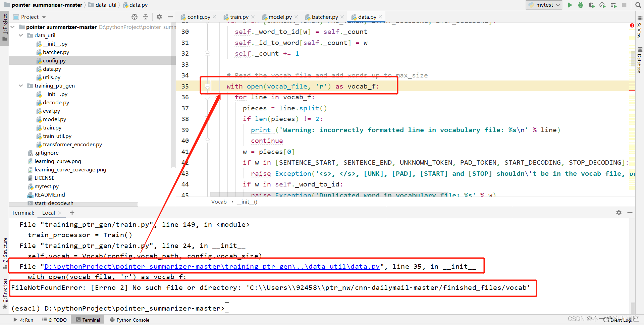Close the batcher.py editor tab

[342, 17]
